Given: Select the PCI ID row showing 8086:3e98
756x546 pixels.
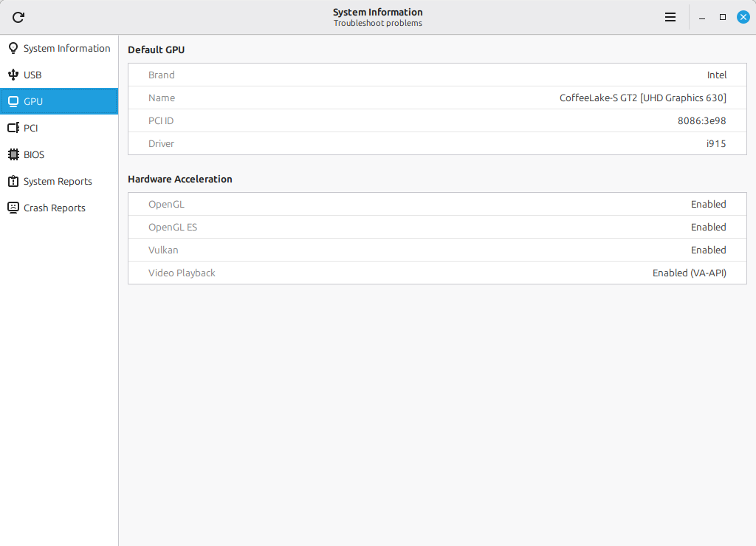Looking at the screenshot, I should 437,120.
